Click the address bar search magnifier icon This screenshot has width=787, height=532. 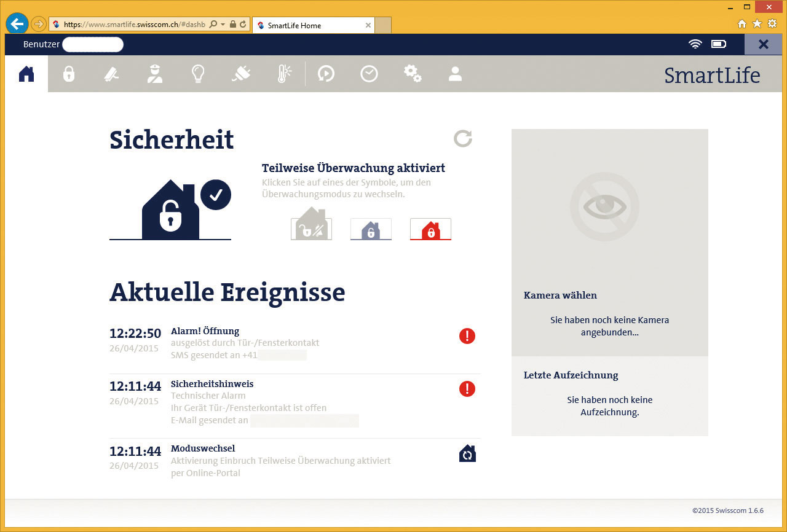click(213, 25)
